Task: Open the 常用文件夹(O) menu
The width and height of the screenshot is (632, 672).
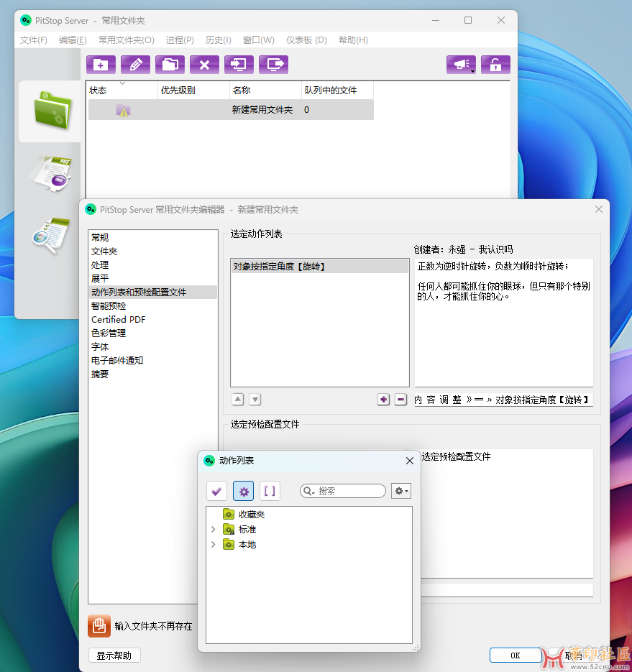Action: [x=126, y=40]
